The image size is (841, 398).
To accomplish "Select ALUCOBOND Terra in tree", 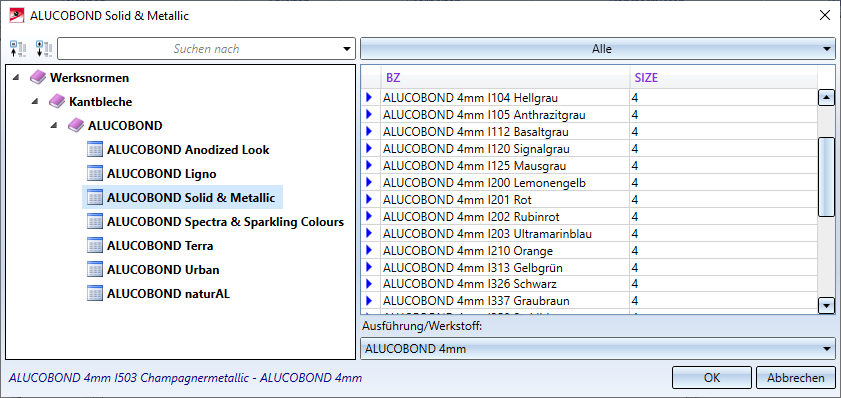I will [x=160, y=246].
